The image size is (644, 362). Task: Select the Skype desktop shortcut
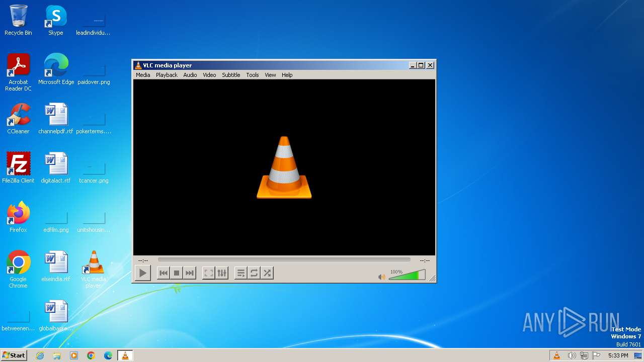click(56, 20)
